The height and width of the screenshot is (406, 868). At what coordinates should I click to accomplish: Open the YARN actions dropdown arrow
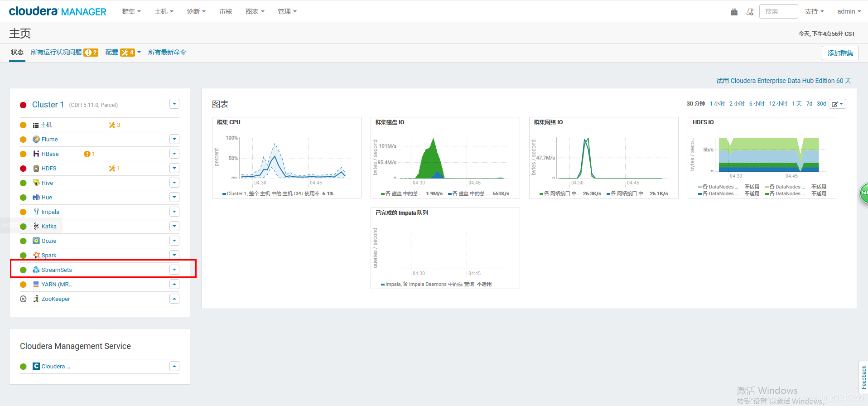(174, 284)
